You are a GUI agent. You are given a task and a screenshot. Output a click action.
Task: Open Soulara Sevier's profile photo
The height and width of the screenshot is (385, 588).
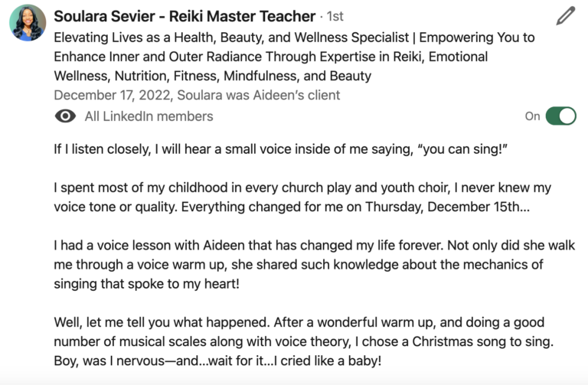[x=28, y=23]
